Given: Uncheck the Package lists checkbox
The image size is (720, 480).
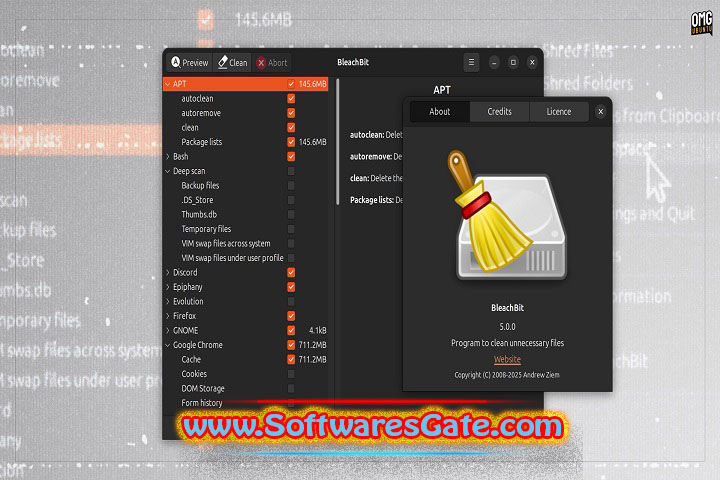Looking at the screenshot, I should 291,142.
